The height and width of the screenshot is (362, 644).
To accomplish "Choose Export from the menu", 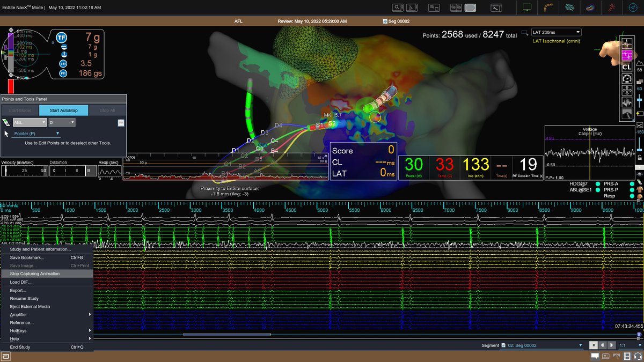I will pos(47,290).
